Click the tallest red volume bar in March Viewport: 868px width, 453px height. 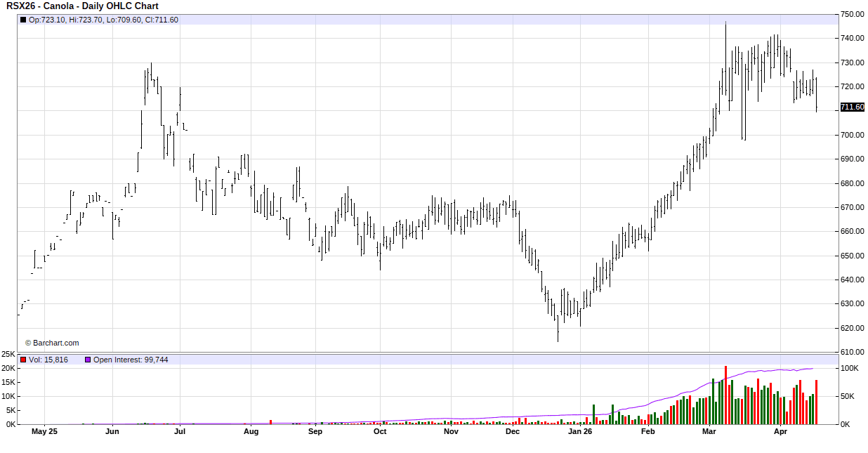click(725, 395)
